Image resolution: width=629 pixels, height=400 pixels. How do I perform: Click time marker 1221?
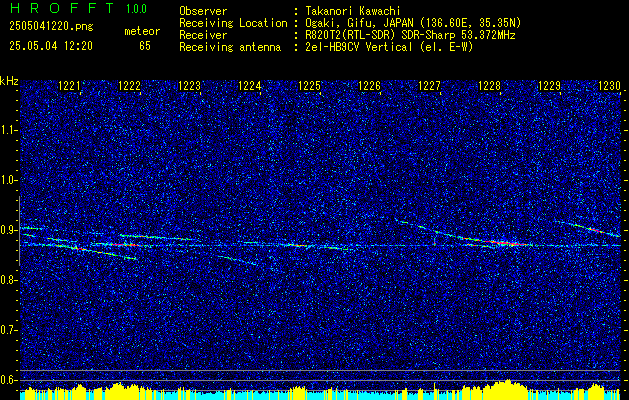point(69,86)
